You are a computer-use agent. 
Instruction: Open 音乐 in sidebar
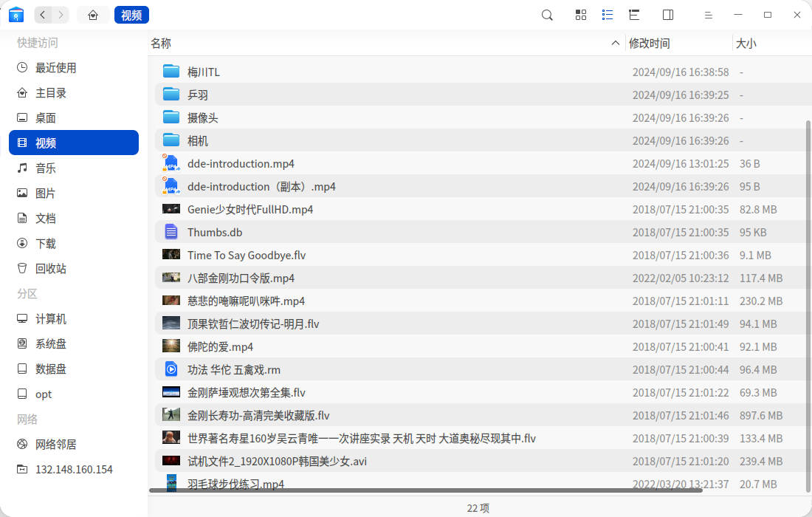point(74,168)
